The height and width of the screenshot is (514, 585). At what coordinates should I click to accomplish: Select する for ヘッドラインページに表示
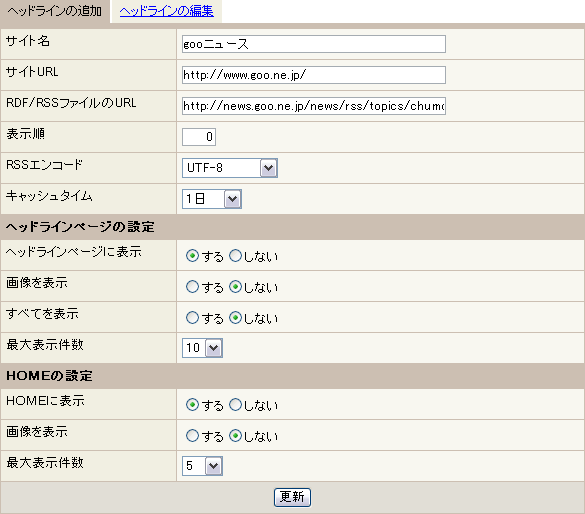tap(192, 256)
